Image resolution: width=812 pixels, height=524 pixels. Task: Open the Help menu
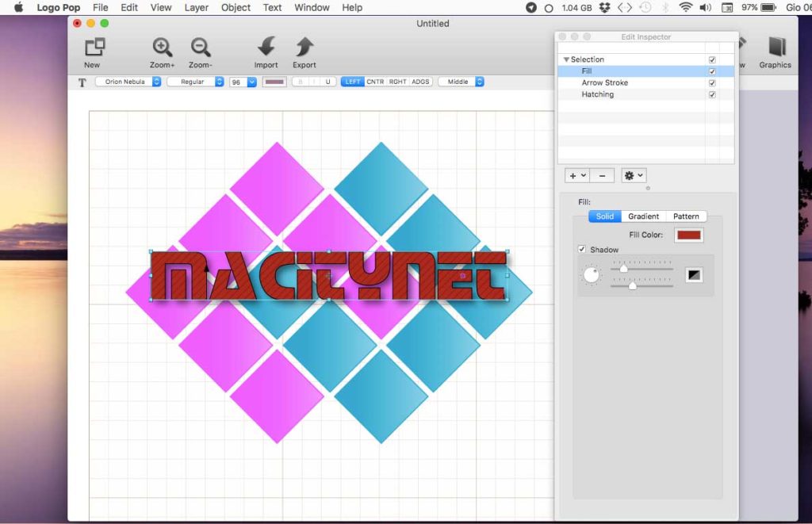[352, 7]
